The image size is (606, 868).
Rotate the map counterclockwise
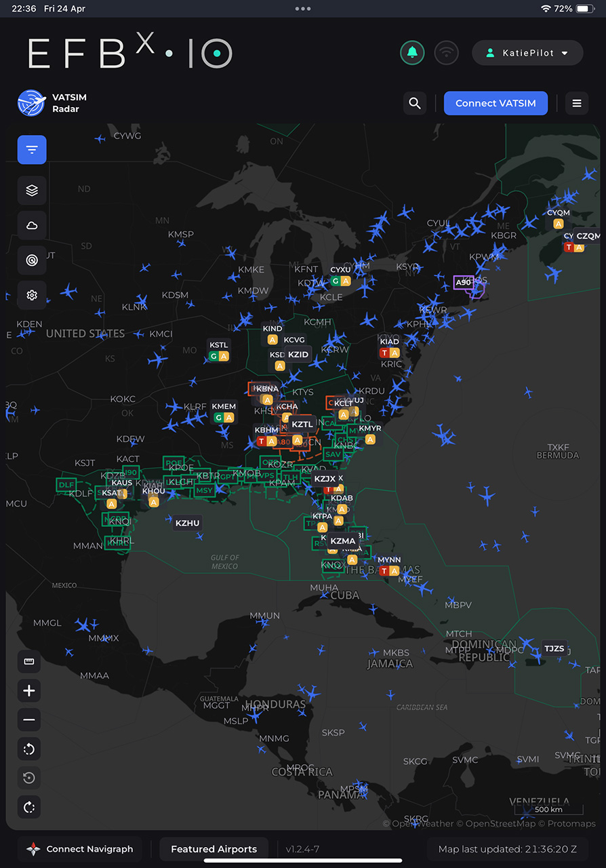click(29, 749)
